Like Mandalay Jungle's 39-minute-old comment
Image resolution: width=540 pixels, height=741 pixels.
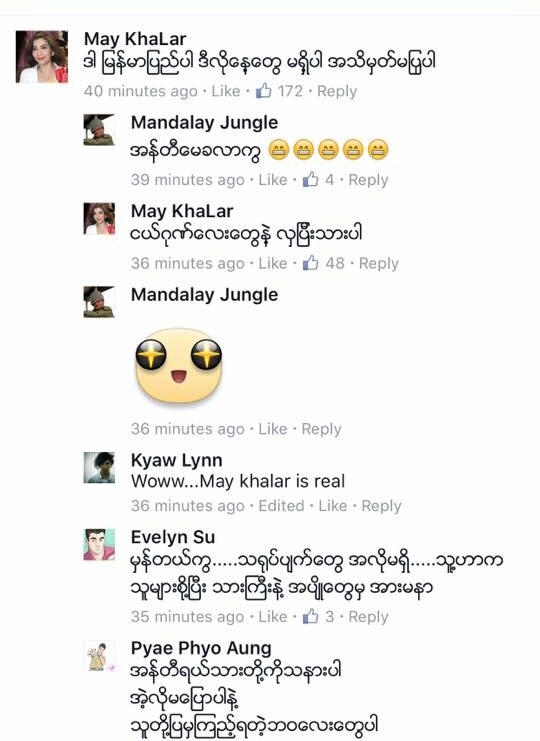click(x=273, y=180)
